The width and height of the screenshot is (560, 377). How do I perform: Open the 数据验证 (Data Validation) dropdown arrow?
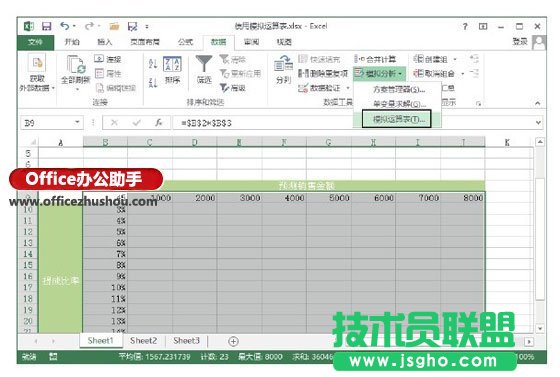(x=348, y=88)
